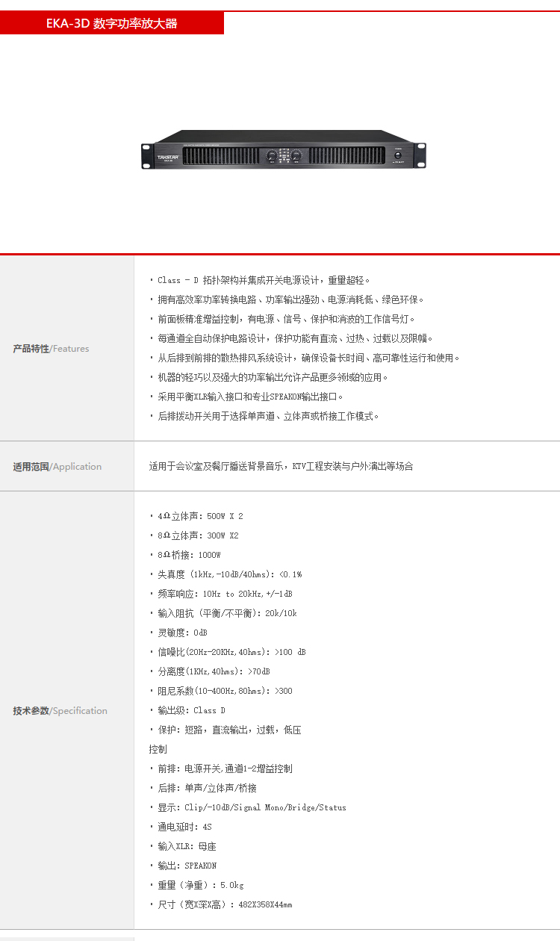This screenshot has height=941, width=560.
Task: Click the 采用平衡XLR输入接口 feature line
Action: coord(246,397)
